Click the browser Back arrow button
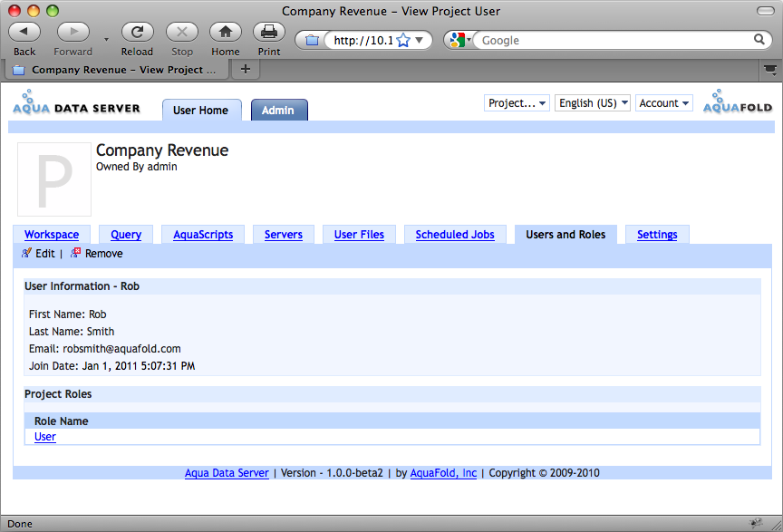 (24, 32)
